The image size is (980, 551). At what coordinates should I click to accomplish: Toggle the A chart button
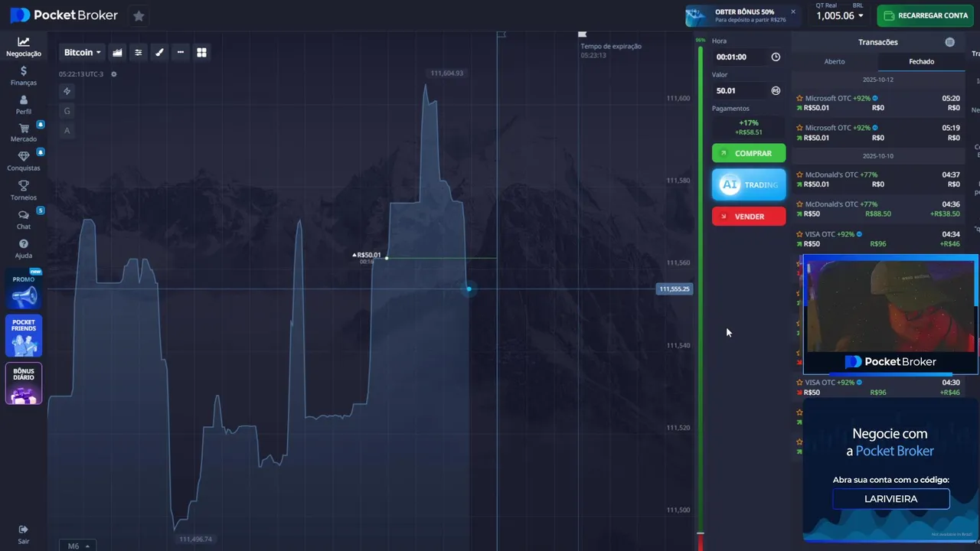pyautogui.click(x=67, y=131)
